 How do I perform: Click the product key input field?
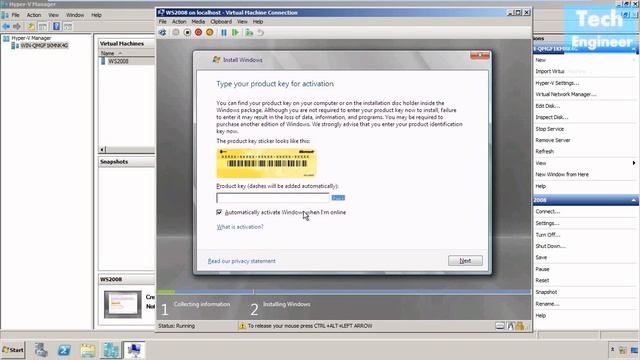[x=273, y=198]
